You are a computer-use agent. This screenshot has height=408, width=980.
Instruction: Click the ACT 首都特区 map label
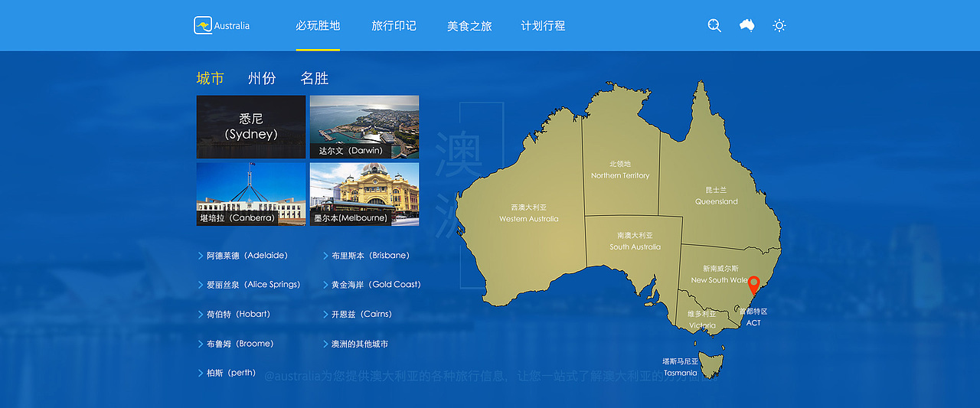[753, 318]
